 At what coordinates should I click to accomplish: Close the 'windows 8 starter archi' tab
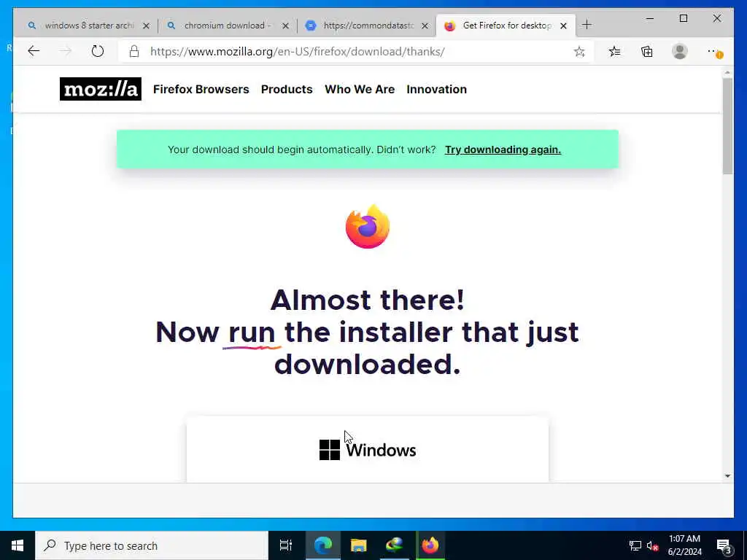(146, 26)
